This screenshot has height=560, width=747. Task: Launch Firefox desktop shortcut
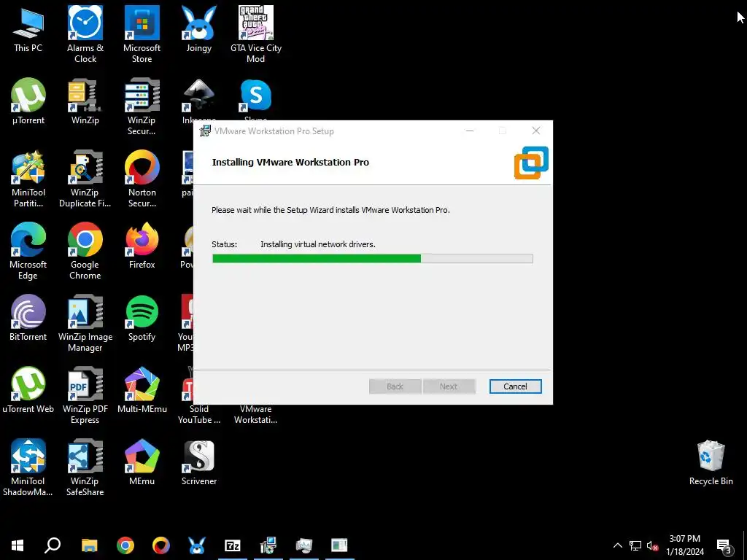[x=142, y=246]
